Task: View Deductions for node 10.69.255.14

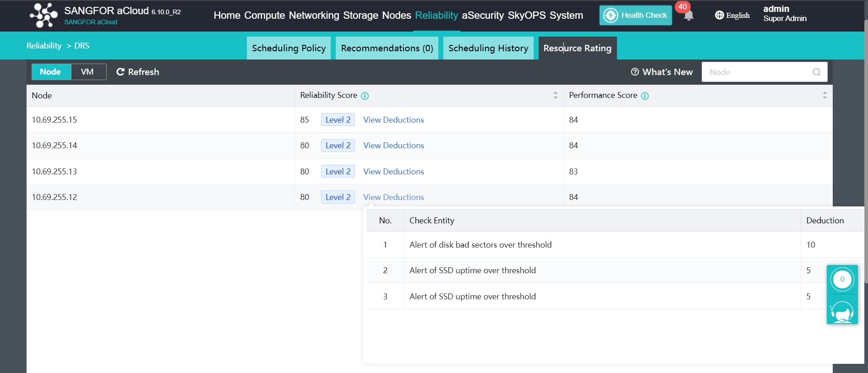Action: click(x=393, y=145)
